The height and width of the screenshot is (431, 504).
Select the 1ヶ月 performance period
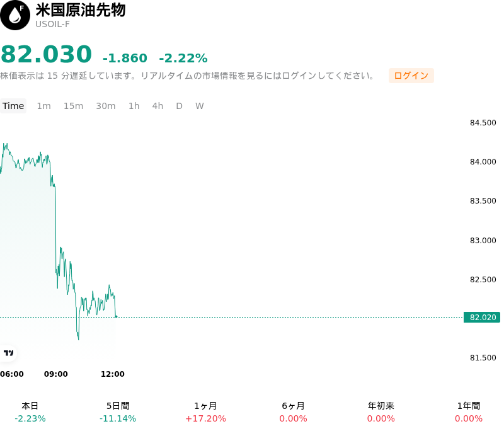click(205, 412)
